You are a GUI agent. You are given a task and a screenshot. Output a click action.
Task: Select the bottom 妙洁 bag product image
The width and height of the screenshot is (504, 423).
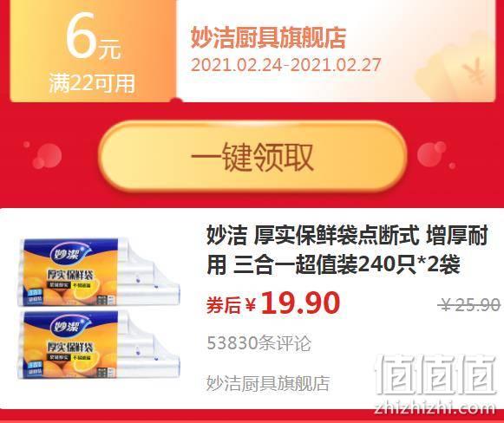98,344
